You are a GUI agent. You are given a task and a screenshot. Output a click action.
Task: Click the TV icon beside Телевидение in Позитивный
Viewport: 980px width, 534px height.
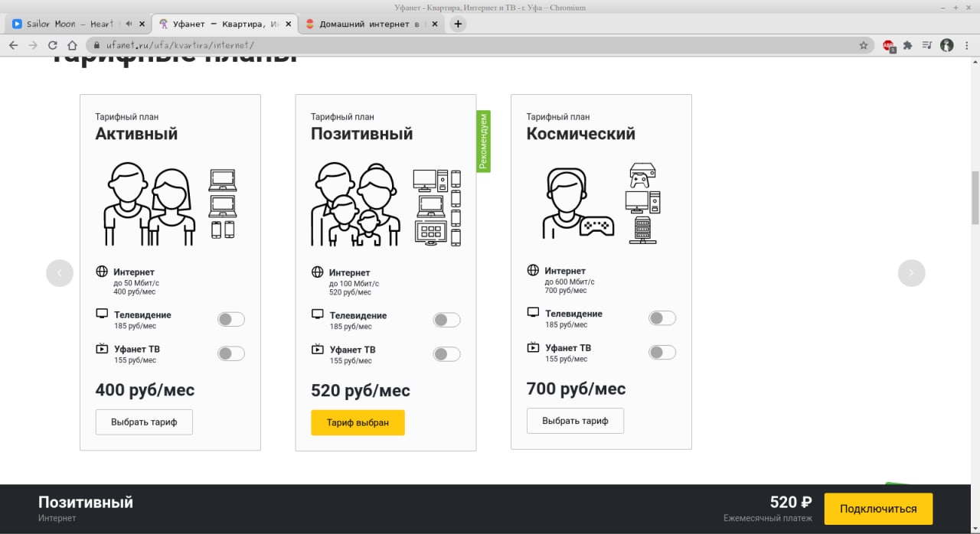point(318,314)
